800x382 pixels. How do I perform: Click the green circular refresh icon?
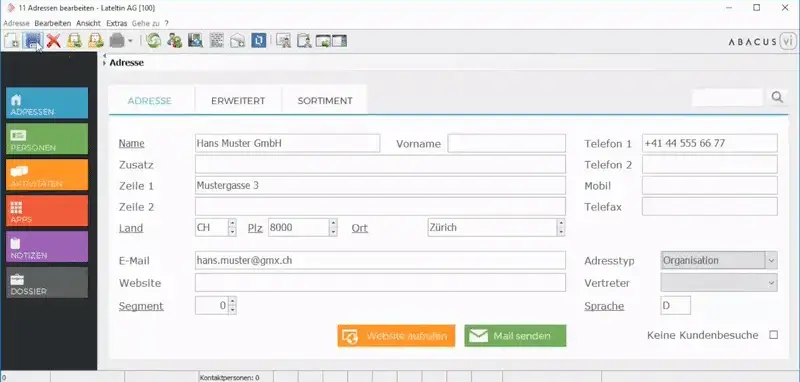click(x=154, y=41)
